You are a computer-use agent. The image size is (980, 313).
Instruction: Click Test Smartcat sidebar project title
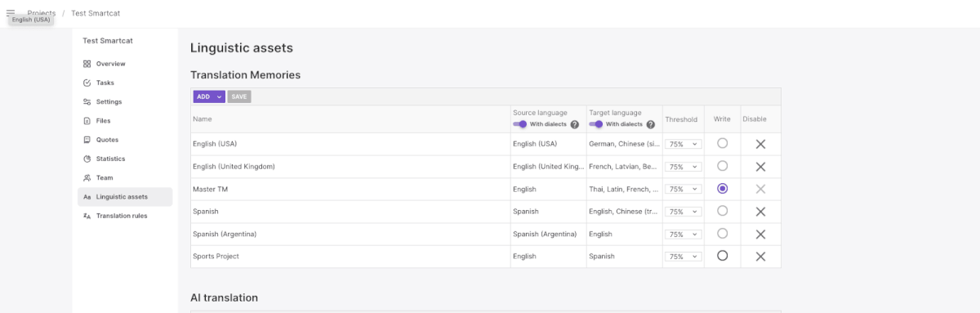point(108,40)
